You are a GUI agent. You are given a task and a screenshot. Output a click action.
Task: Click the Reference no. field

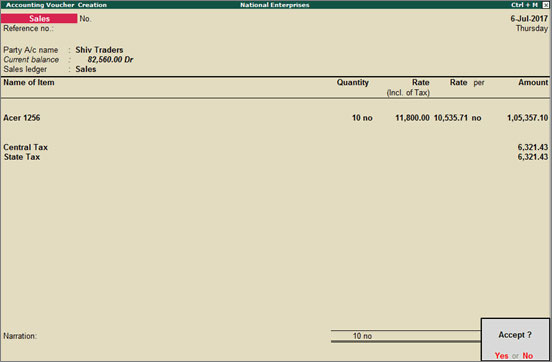click(x=29, y=29)
